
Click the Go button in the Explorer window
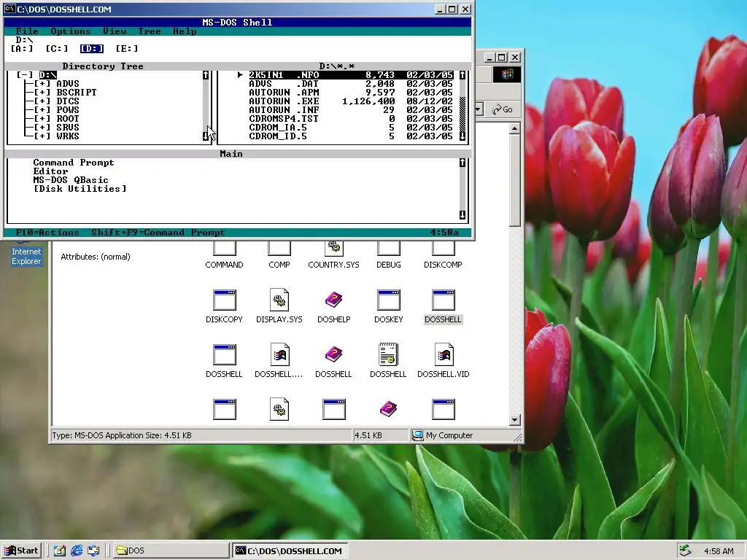pyautogui.click(x=503, y=109)
